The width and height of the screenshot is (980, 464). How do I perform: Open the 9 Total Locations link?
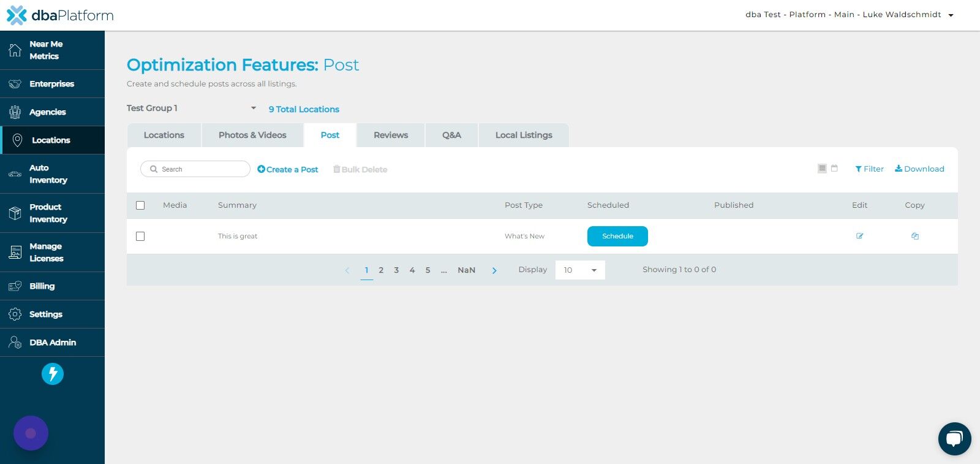pos(304,109)
